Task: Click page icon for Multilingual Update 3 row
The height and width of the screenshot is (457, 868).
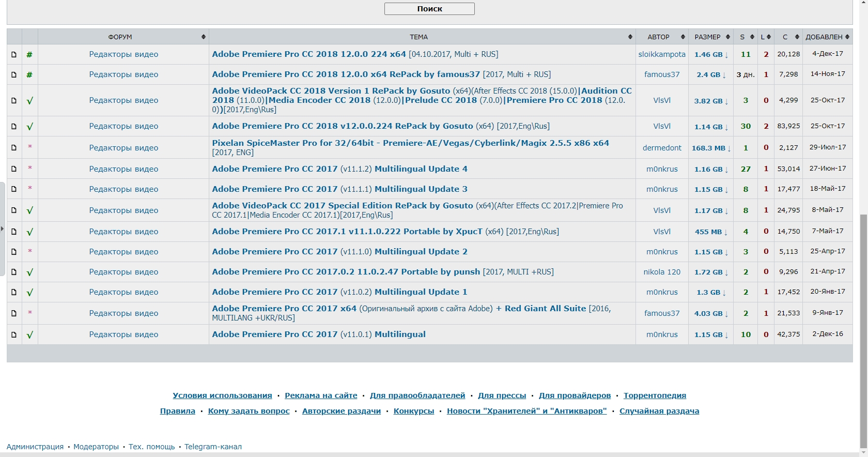Action: [x=14, y=189]
